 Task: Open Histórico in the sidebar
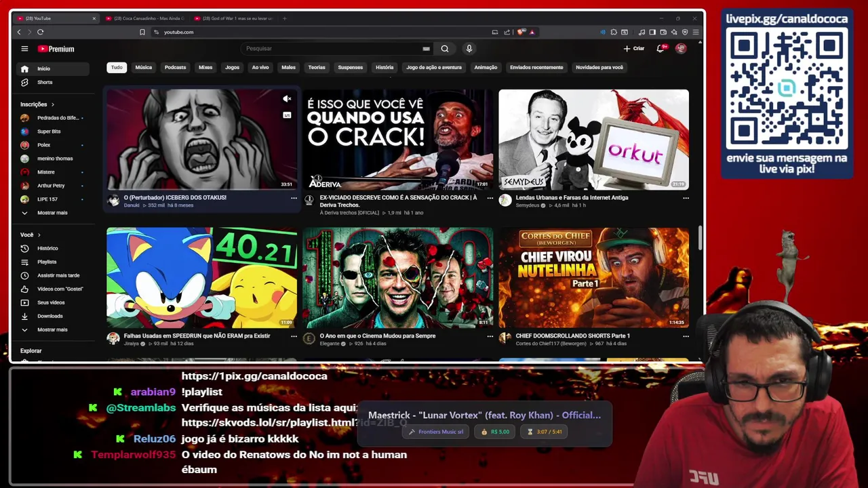(53, 248)
